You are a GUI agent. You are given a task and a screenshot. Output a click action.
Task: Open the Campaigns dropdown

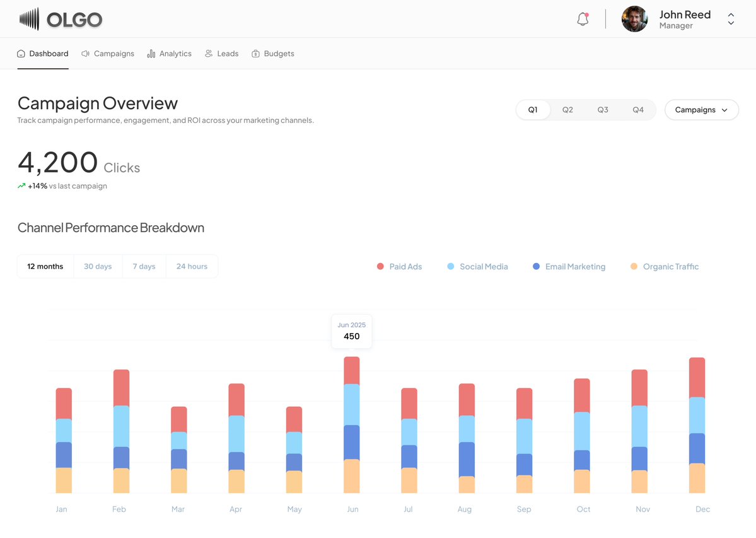click(701, 109)
